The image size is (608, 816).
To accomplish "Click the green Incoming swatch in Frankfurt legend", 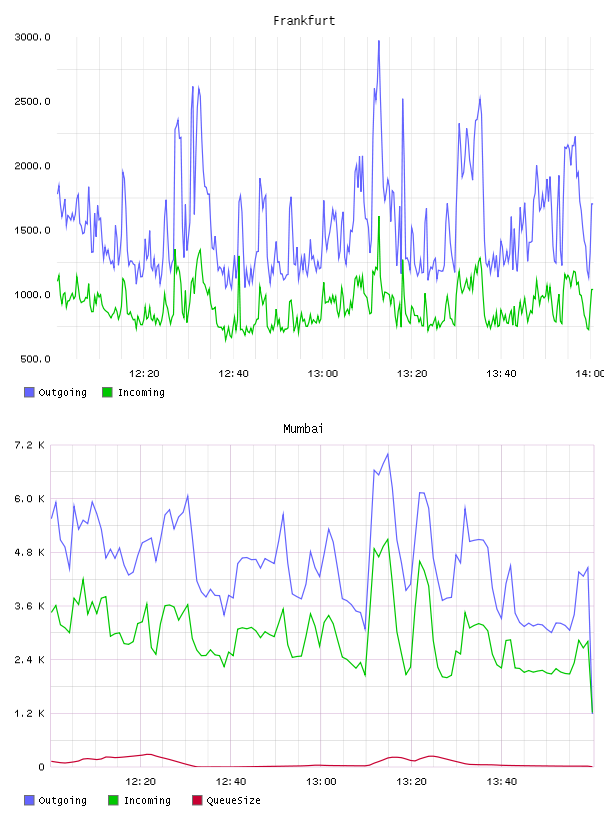I will click(107, 392).
